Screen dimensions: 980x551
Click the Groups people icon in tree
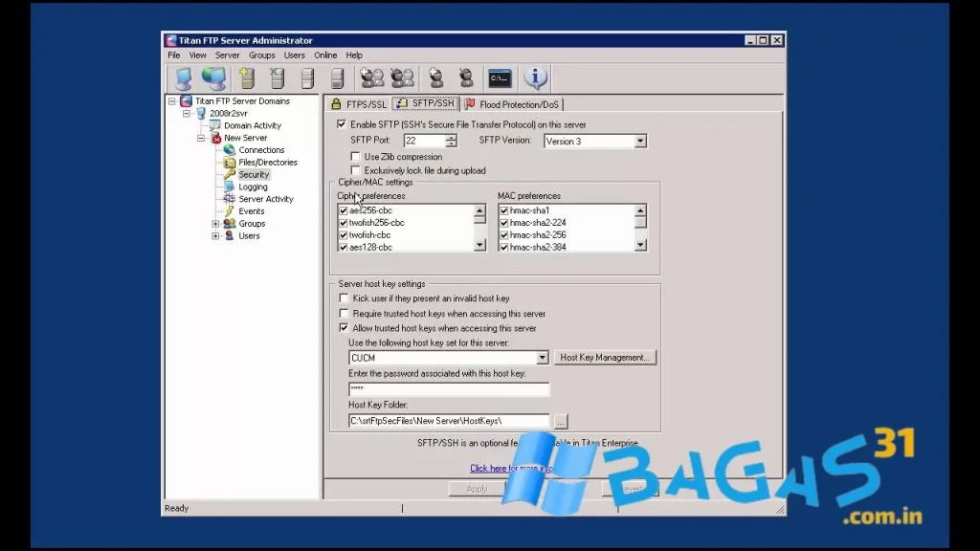(x=230, y=224)
